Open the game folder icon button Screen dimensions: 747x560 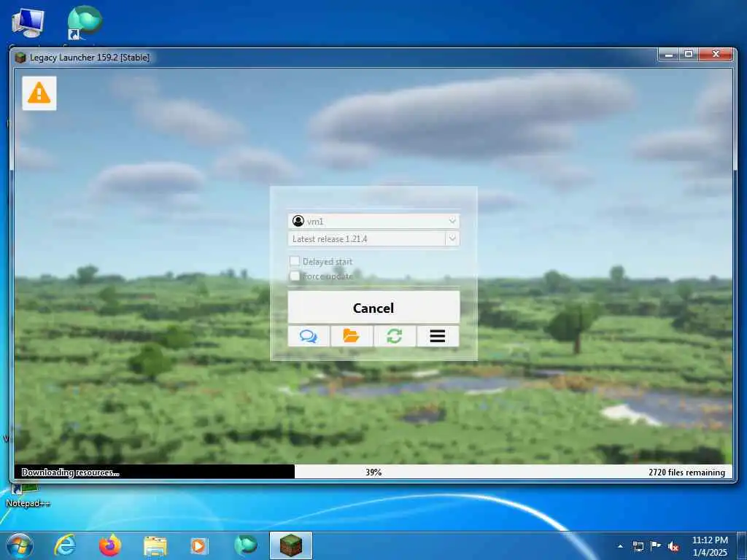point(352,336)
